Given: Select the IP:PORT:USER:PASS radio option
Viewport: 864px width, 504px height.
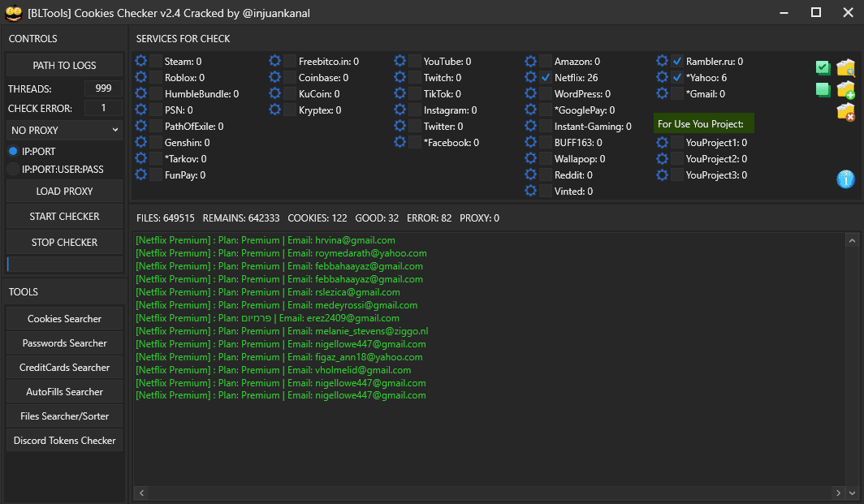Looking at the screenshot, I should pyautogui.click(x=13, y=169).
